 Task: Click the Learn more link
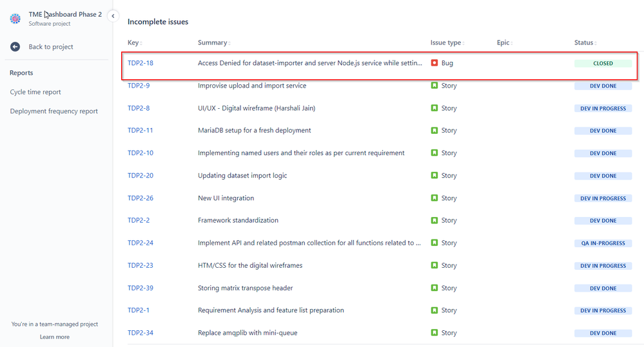(55, 337)
